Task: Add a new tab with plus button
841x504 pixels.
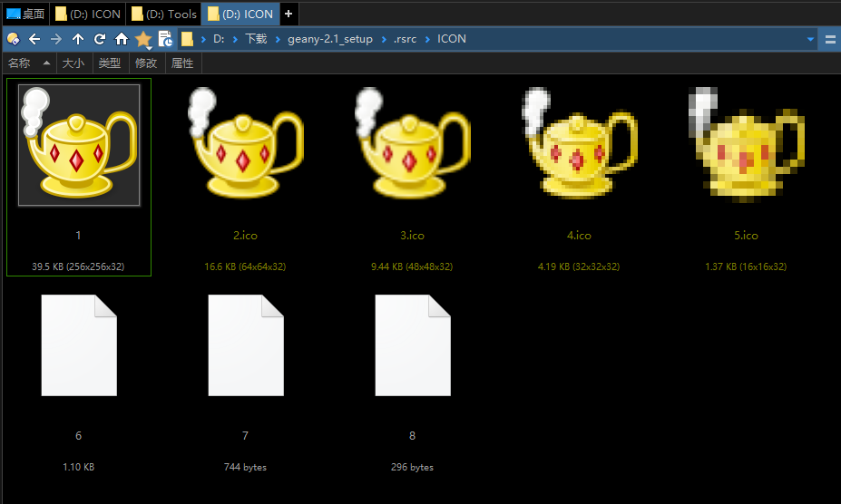Action: coord(288,14)
